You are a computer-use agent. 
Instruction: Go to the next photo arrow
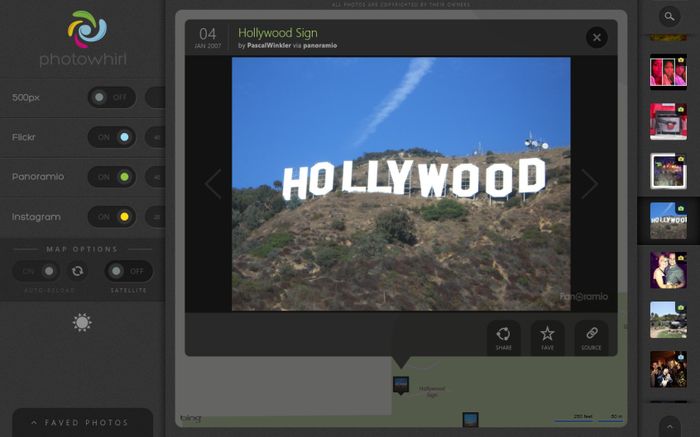589,184
